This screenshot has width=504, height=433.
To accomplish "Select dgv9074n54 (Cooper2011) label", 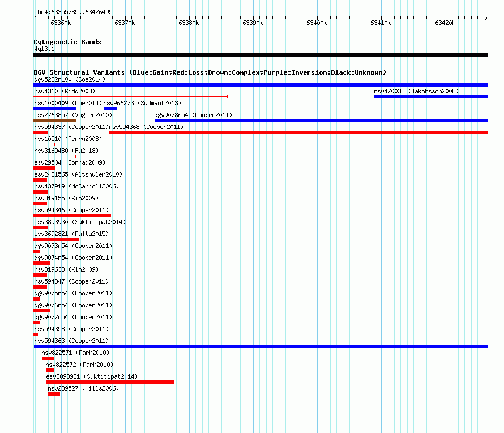I will [73, 258].
